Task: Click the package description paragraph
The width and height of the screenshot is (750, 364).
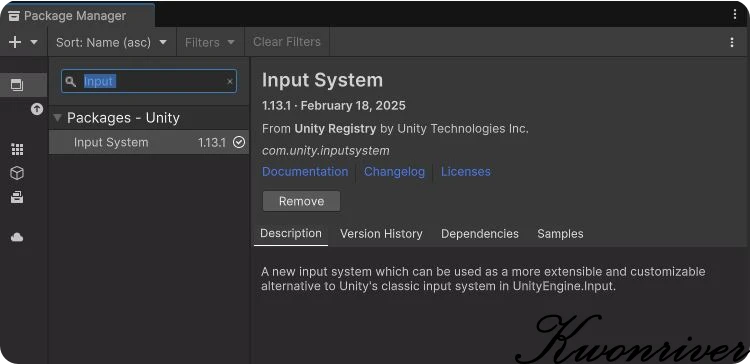Action: click(483, 279)
